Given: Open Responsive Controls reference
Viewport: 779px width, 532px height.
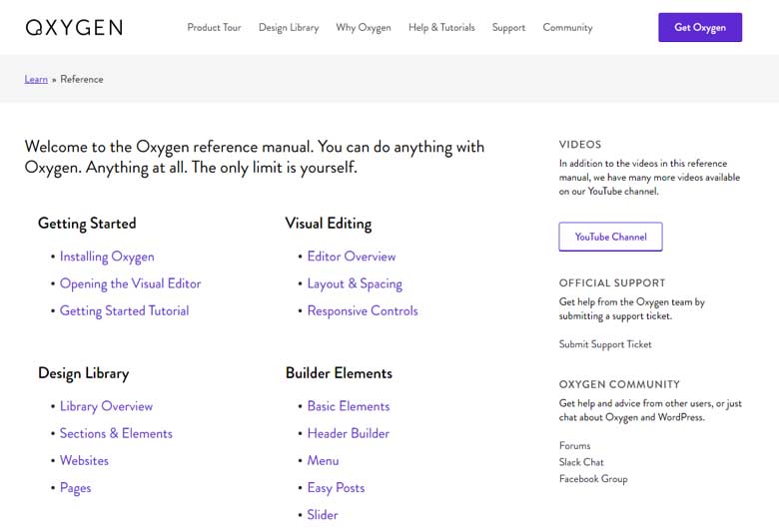Looking at the screenshot, I should tap(363, 311).
